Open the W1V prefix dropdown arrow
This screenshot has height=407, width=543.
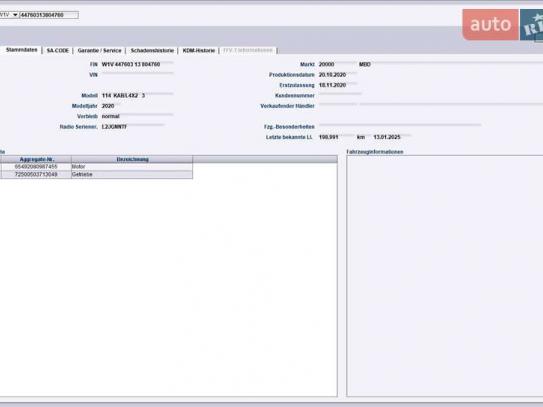(15, 15)
